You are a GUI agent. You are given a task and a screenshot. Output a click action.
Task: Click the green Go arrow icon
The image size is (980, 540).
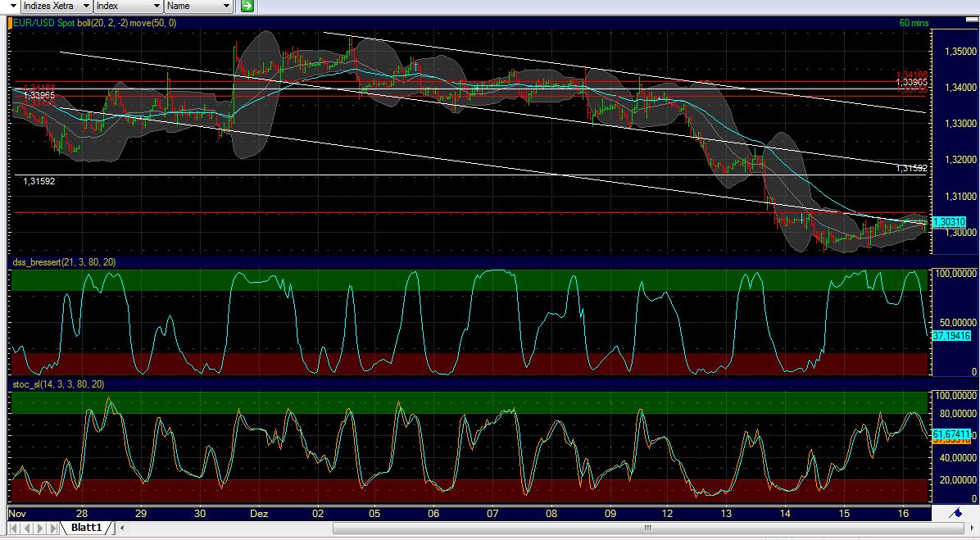(246, 7)
